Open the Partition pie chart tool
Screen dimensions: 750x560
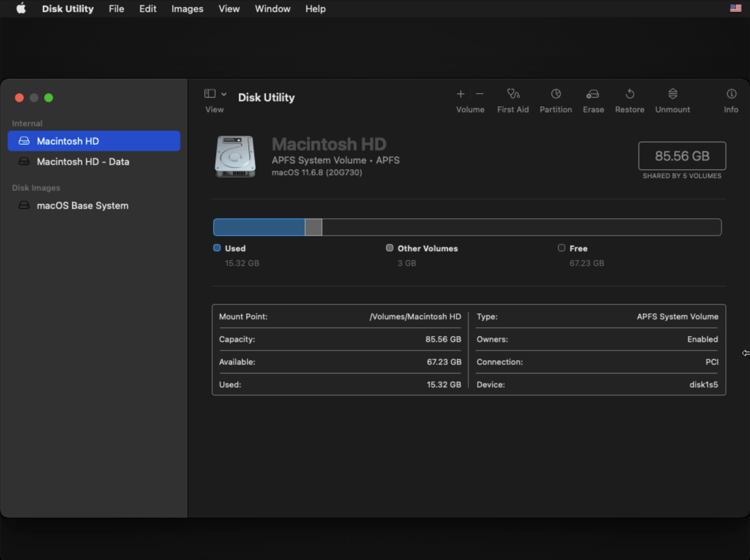[556, 94]
